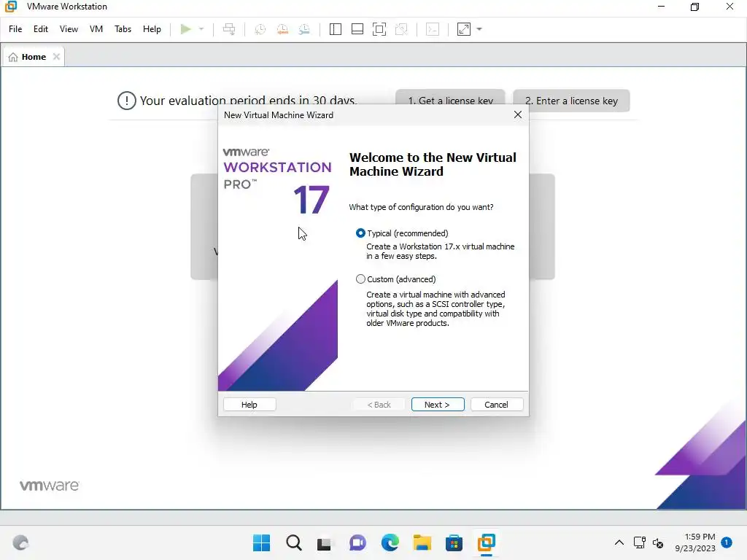747x560 pixels.
Task: Click the widgets icon on taskbar
Action: (x=20, y=542)
